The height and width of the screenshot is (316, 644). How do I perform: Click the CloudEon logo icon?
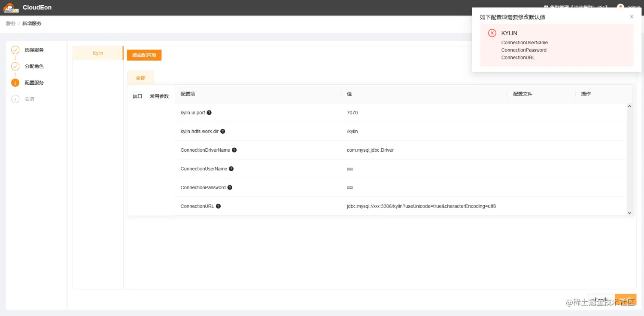(11, 8)
